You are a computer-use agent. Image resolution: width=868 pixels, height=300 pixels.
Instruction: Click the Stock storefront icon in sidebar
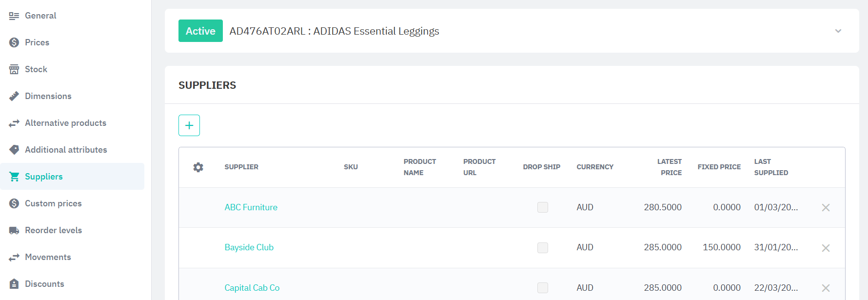[14, 69]
